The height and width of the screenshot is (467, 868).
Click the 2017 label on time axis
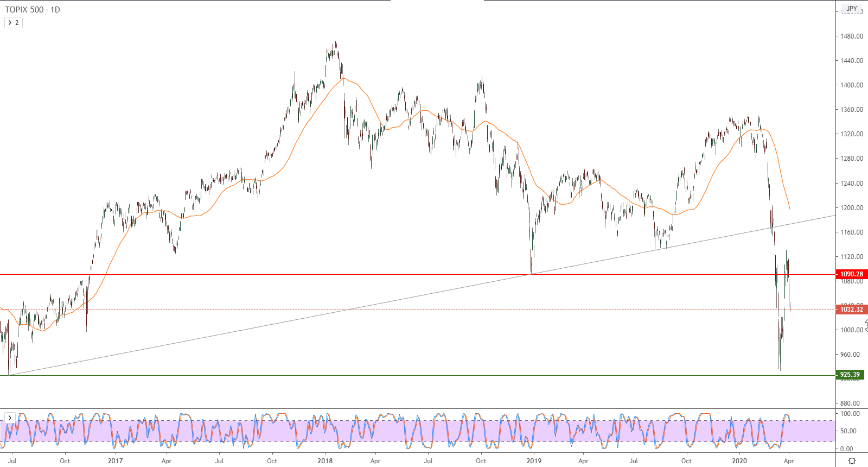(115, 461)
